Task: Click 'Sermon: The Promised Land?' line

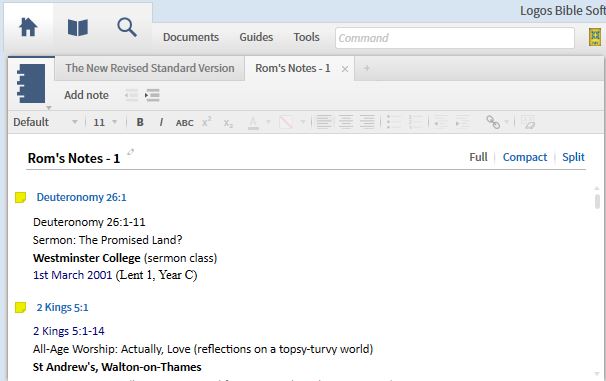Action: 107,240
